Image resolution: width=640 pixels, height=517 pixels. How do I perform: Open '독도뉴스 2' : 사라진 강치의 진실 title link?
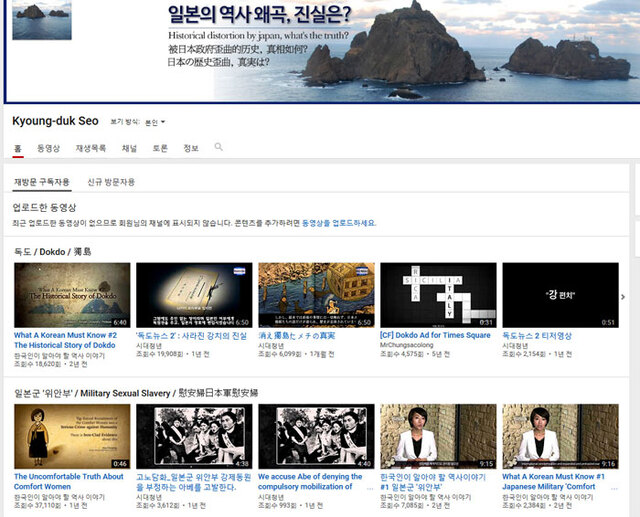pos(191,335)
